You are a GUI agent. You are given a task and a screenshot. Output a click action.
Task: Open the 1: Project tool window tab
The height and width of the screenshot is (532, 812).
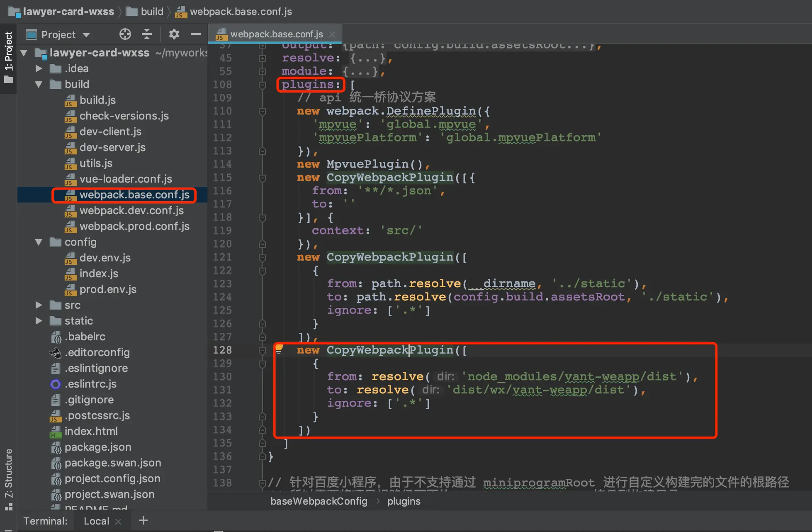pyautogui.click(x=8, y=56)
